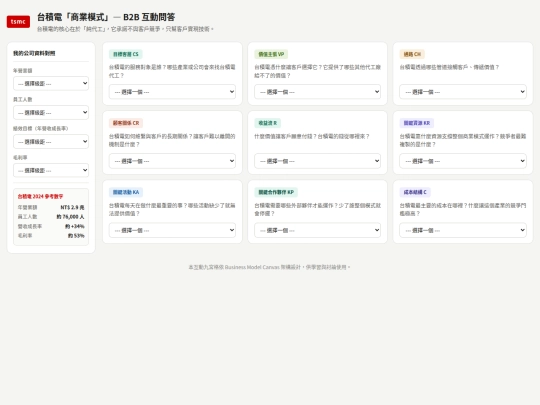
Task: Click the purple KR badge
Action: pos(417,123)
